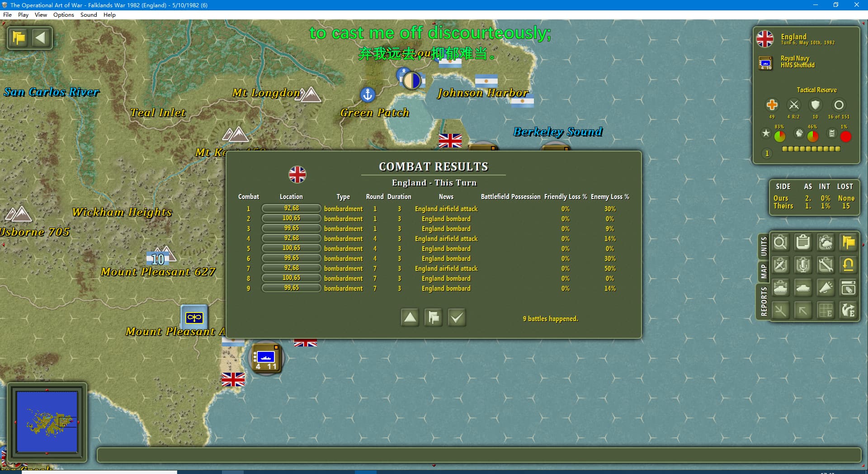Screen dimensions: 868x474
Task: Click the left arrow button beside flags
Action: click(x=41, y=38)
